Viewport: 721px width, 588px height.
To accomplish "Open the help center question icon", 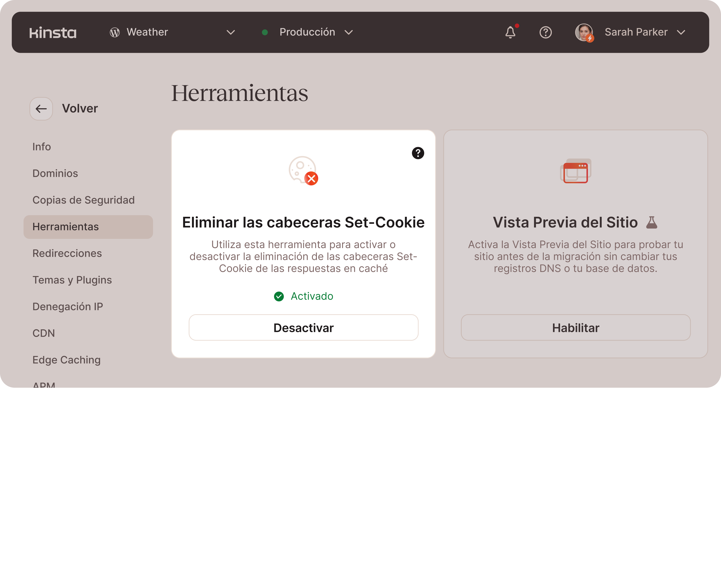I will point(545,33).
